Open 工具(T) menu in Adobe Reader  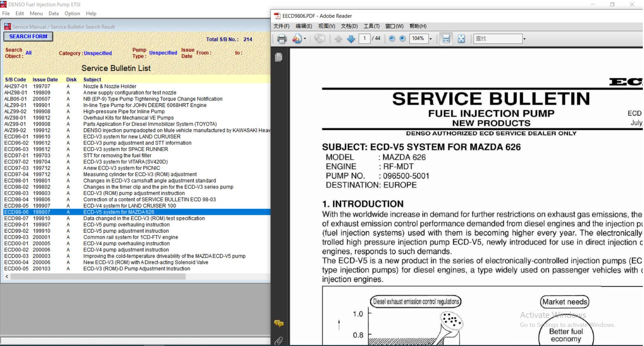[x=371, y=26]
